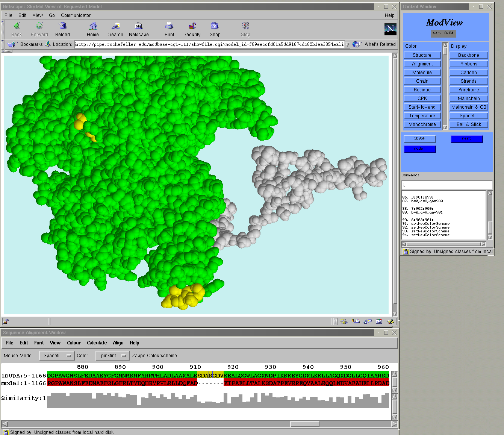Open the Location URL history dropdown arrow
Viewport: 504px width, 435px height.
tap(347, 44)
